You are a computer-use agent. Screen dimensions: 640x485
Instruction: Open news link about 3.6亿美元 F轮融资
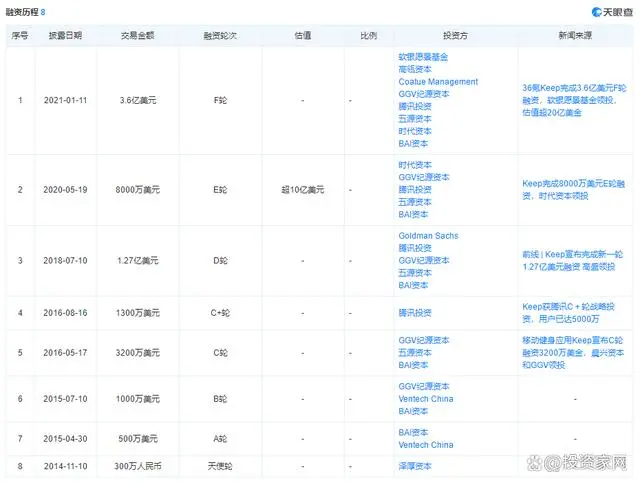[x=574, y=100]
